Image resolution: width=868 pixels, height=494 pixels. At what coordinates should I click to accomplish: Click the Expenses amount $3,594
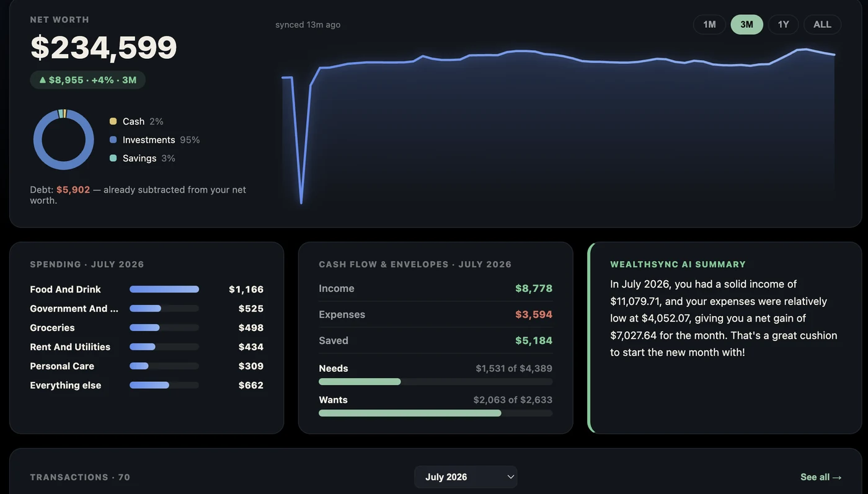click(534, 314)
